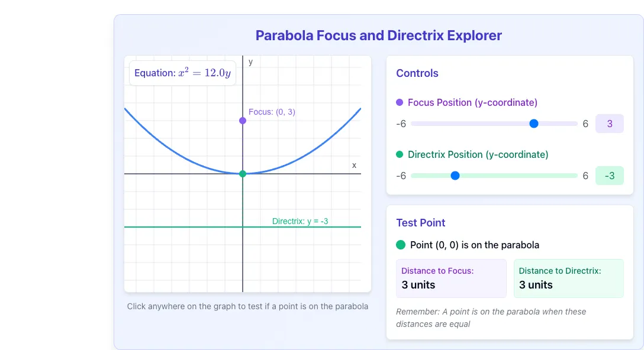Click the x-axis label on the graph
Screen dimensions: 644x350
(x=354, y=166)
